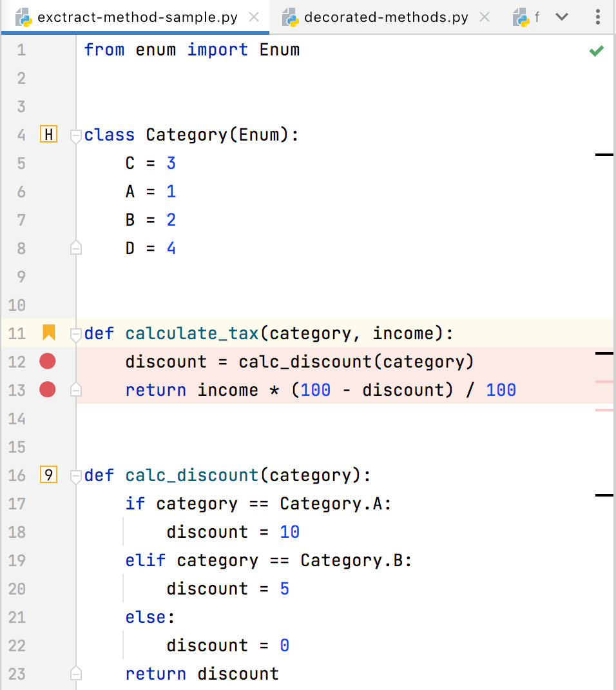Toggle off the breakpoint on line 12
Viewport: 616px width, 690px height.
click(x=48, y=361)
